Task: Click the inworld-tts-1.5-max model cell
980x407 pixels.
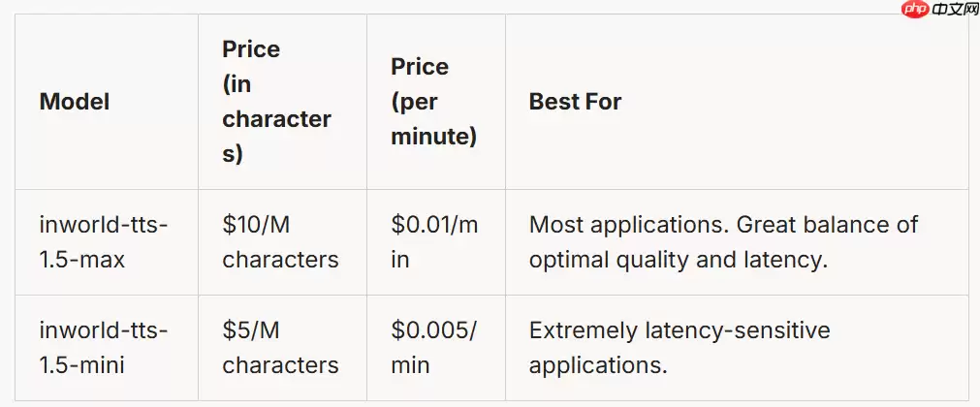Action: 104,242
